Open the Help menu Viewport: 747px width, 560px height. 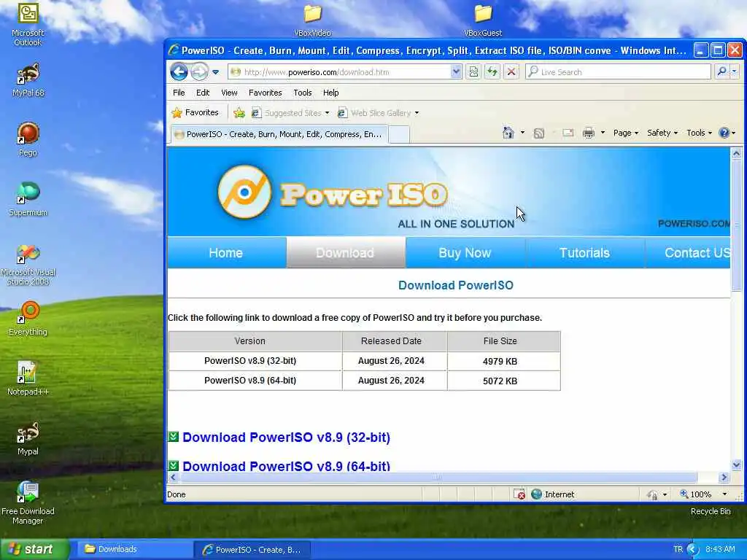click(330, 93)
